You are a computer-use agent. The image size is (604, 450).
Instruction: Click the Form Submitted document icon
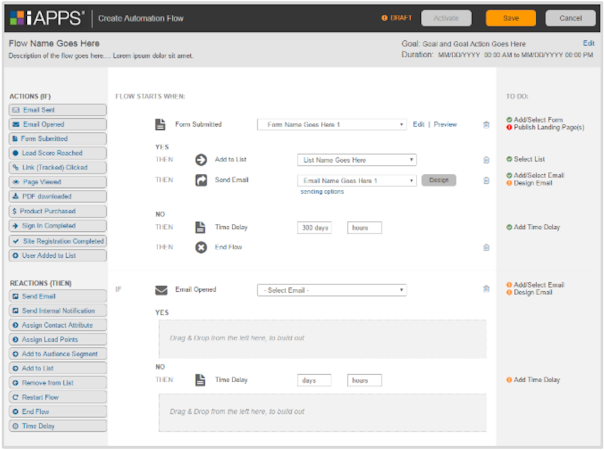(x=159, y=125)
